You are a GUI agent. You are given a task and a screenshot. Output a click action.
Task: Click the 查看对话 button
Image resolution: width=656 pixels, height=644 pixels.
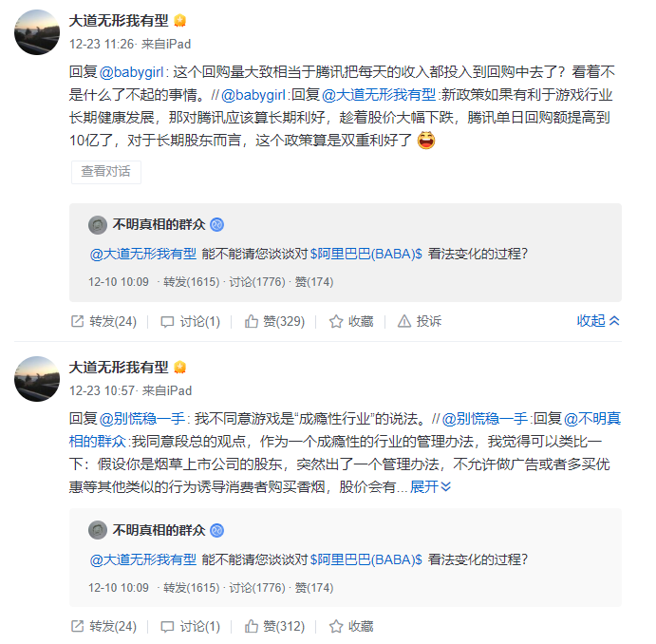click(105, 172)
